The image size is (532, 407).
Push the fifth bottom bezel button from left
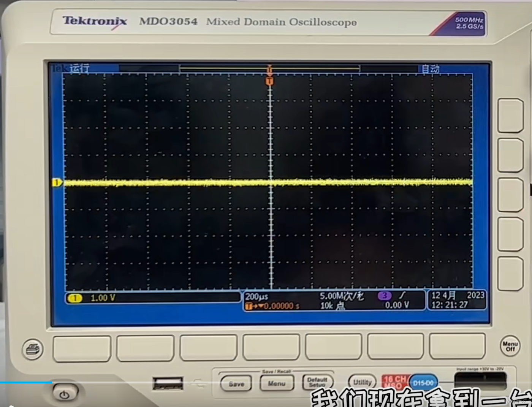[x=333, y=347]
